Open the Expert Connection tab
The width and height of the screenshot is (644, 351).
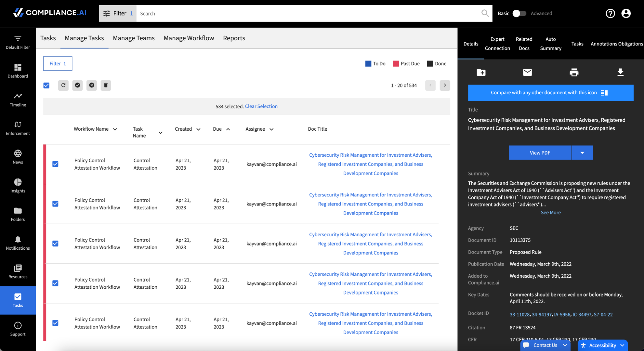(x=497, y=44)
